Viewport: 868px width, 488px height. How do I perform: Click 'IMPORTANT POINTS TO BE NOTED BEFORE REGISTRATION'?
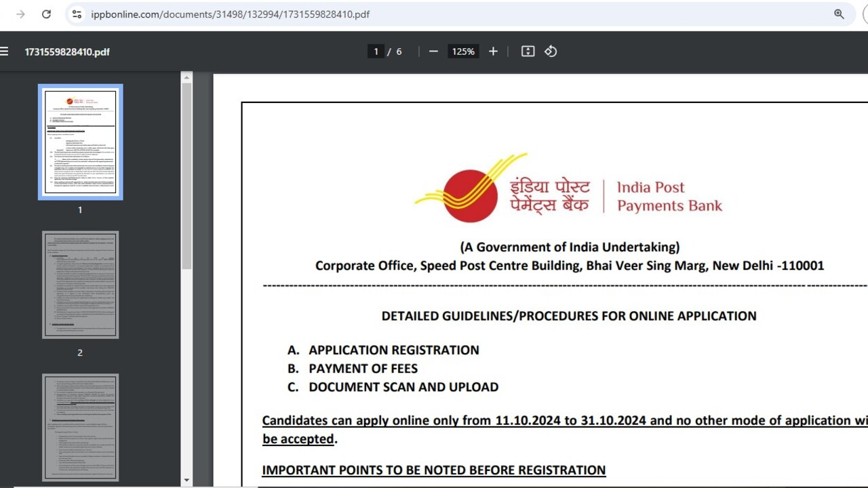click(434, 470)
